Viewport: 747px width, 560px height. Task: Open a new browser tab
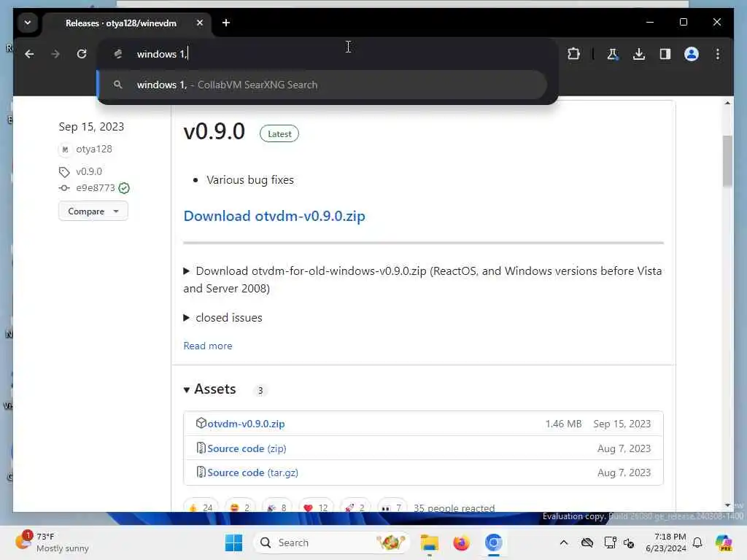(x=226, y=23)
